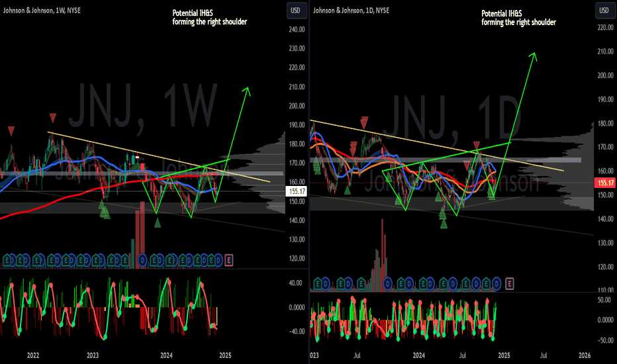Click the 180.00 price level on daily axis
617x364 pixels.
coord(605,123)
